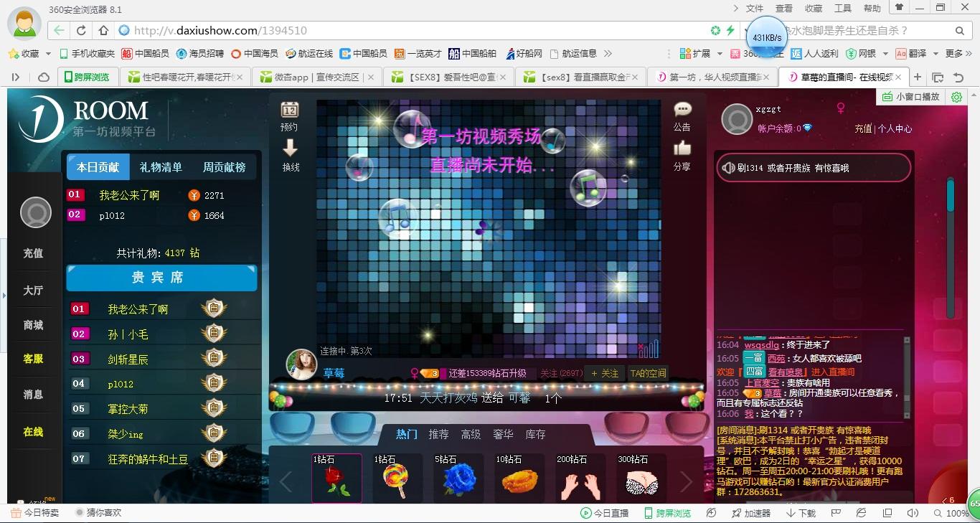Switch to 周贡献榜 tab
The width and height of the screenshot is (980, 523).
[224, 167]
